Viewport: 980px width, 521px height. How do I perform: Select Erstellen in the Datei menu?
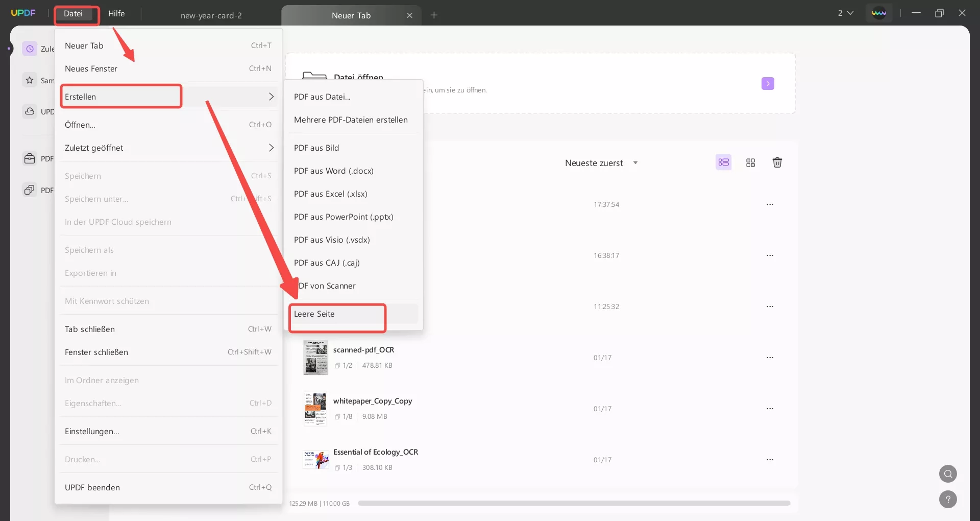pyautogui.click(x=169, y=97)
